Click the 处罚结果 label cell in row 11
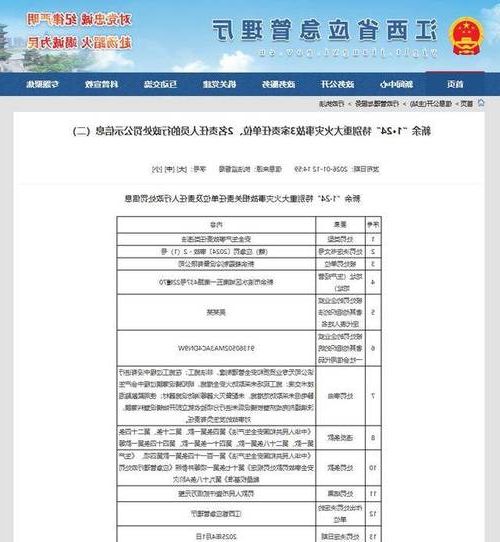Viewport: 500px width, 542px height. pyautogui.click(x=340, y=494)
